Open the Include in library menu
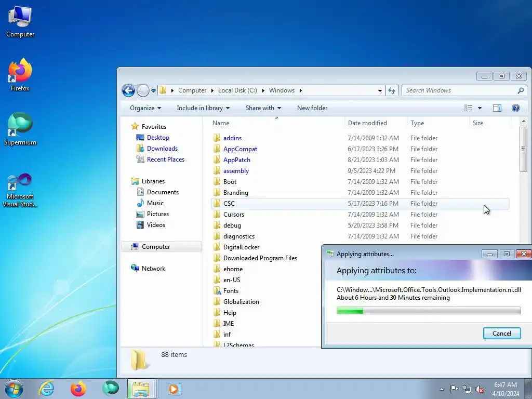The width and height of the screenshot is (532, 399). click(203, 108)
